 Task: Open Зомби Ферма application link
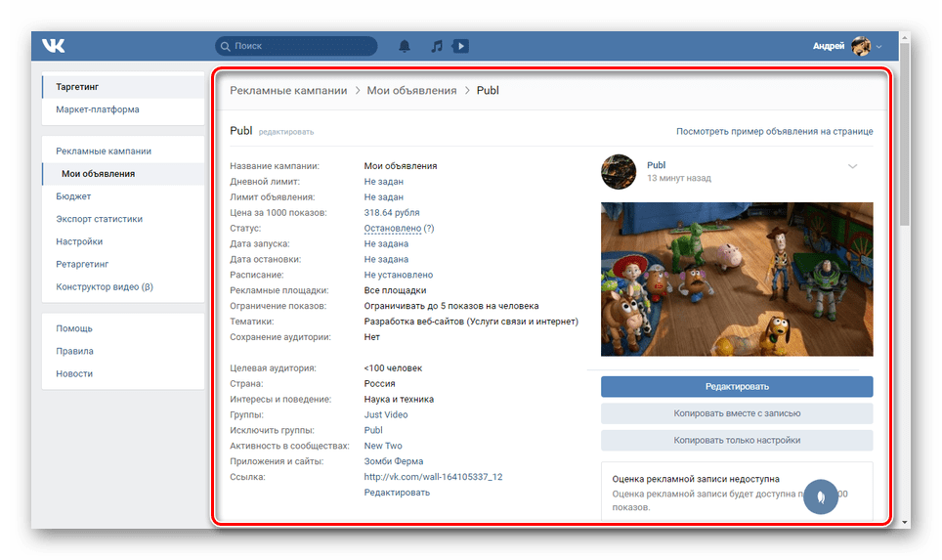(394, 461)
